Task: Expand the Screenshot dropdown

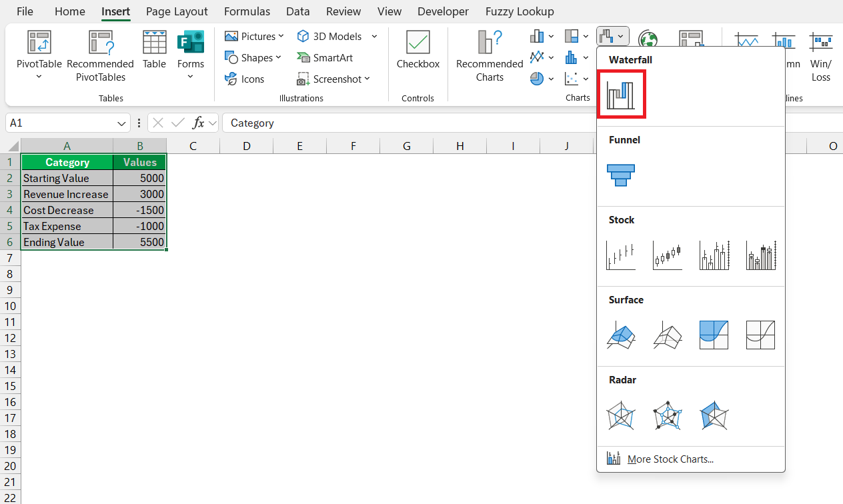Action: pos(366,79)
